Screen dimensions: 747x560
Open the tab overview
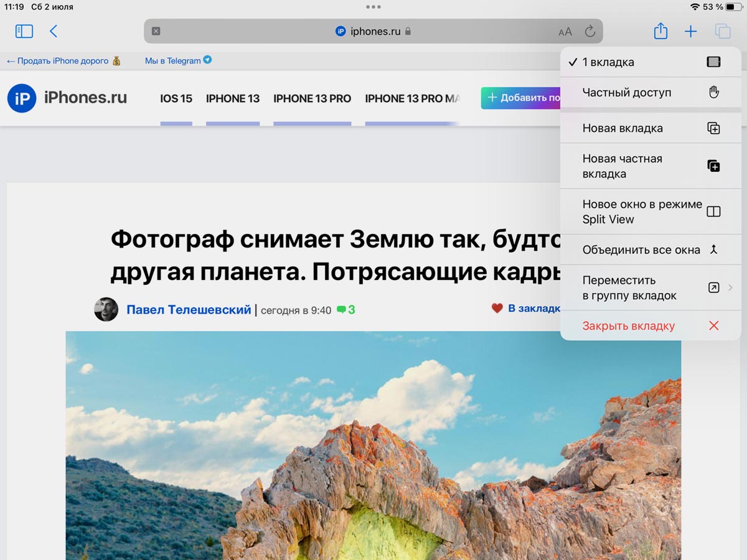[x=723, y=31]
